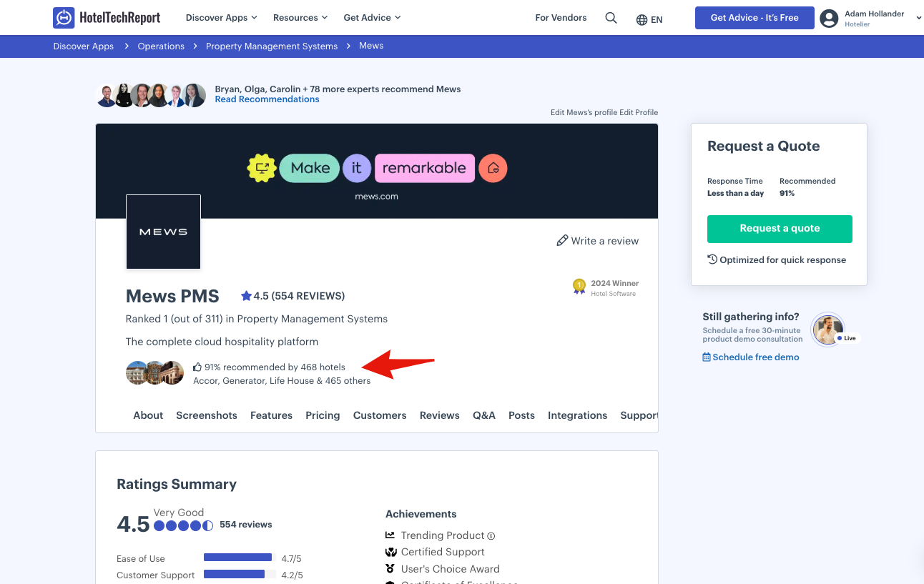Click the Trending Product info icon

[x=491, y=536]
